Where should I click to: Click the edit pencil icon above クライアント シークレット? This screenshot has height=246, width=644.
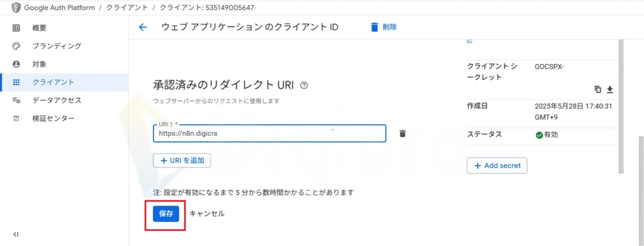[470, 41]
